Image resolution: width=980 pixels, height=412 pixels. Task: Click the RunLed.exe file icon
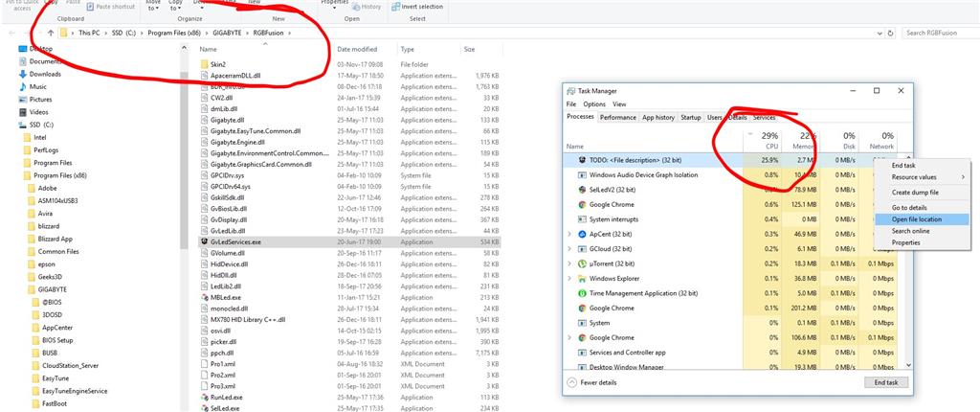pyautogui.click(x=205, y=397)
